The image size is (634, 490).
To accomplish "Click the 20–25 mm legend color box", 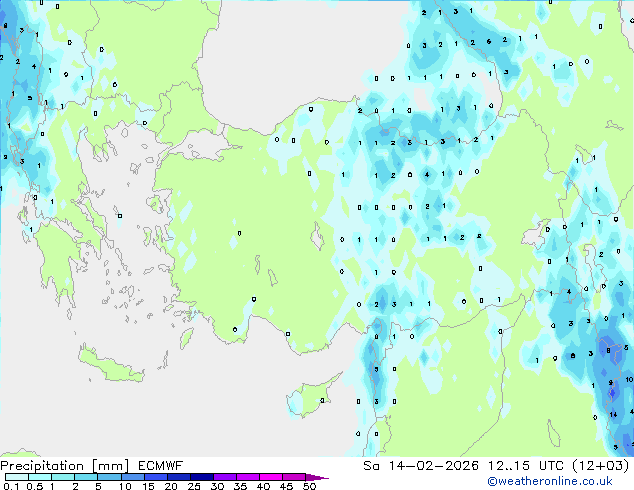I will [178, 477].
